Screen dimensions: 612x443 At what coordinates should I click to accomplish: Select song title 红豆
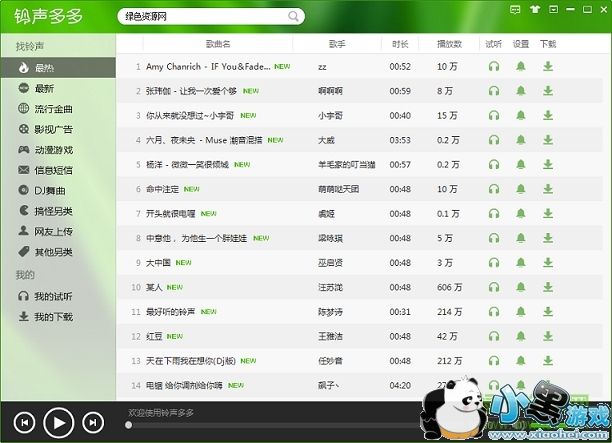pos(154,336)
